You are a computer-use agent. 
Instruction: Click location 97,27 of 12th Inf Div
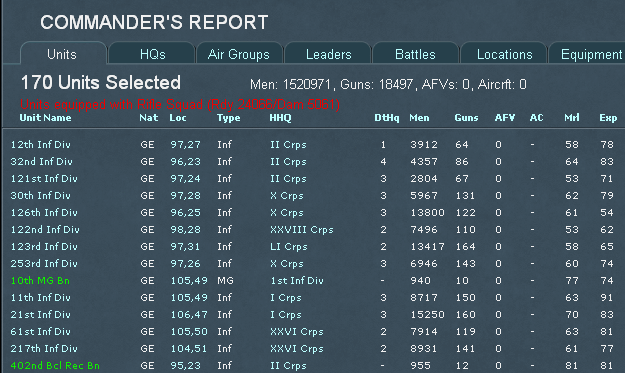click(185, 145)
